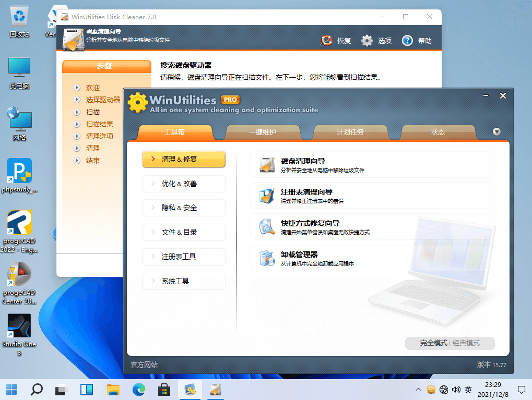Click 选择驱动器 step in Disk Cleaner
Viewport: 532px width, 400px height.
[x=103, y=100]
